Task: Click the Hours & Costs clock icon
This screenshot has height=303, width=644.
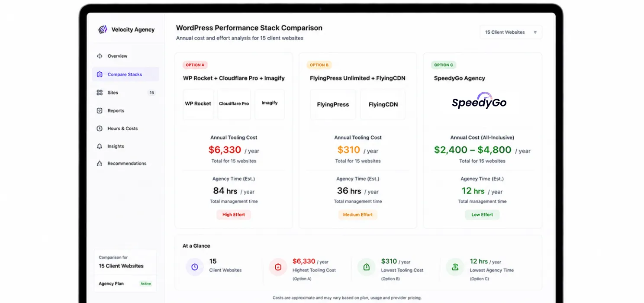Action: pos(100,129)
